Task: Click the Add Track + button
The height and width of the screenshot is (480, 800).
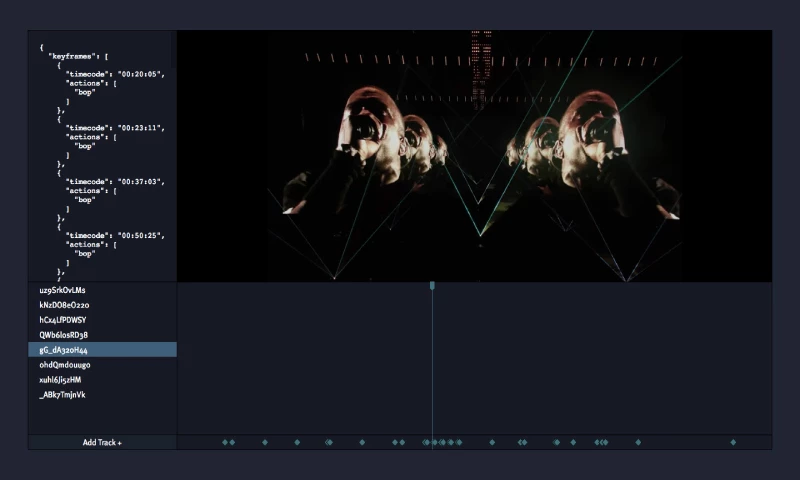Action: [x=102, y=442]
